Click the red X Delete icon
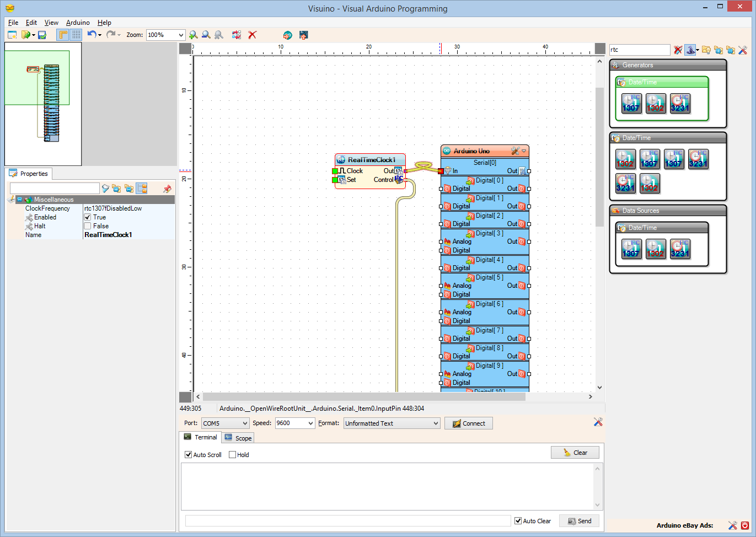The height and width of the screenshot is (537, 756). (x=253, y=35)
